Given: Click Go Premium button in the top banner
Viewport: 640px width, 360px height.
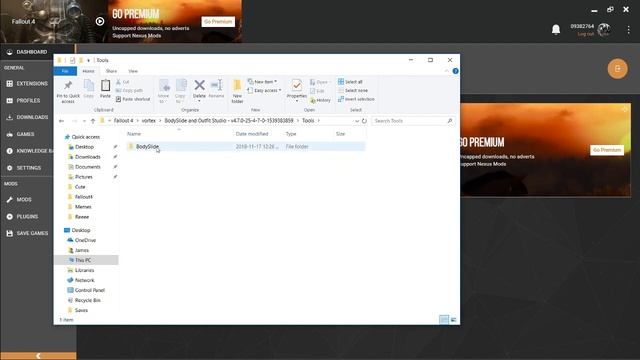Looking at the screenshot, I should coord(218,21).
